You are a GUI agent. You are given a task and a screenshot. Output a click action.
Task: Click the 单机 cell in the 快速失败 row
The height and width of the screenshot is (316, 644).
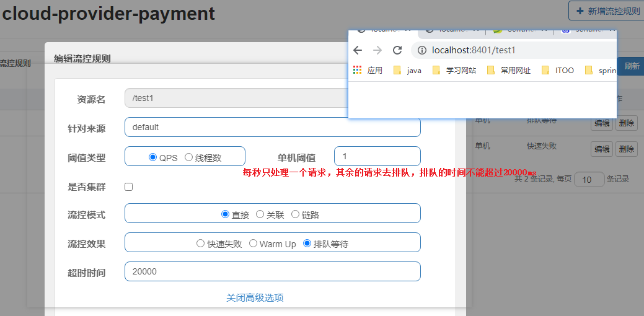click(483, 146)
